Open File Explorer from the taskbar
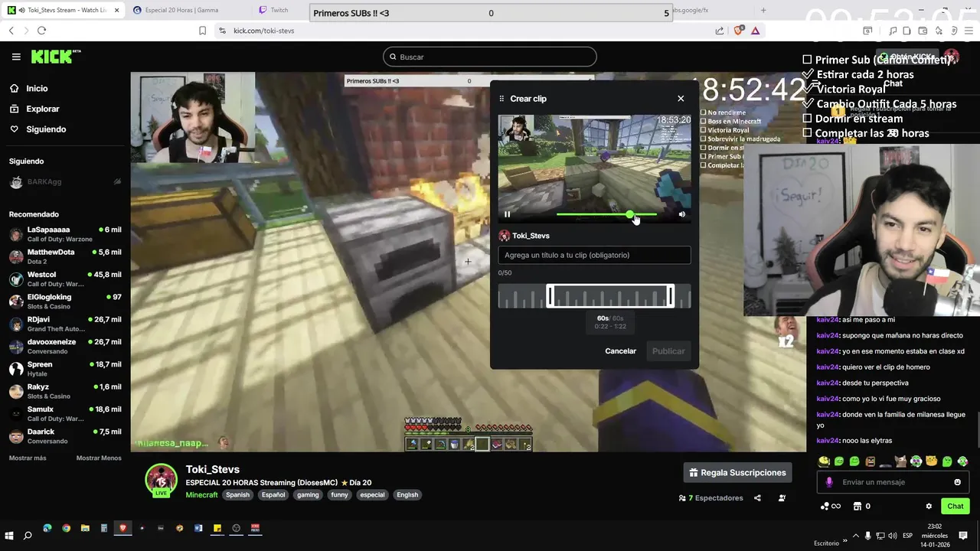 [85, 528]
